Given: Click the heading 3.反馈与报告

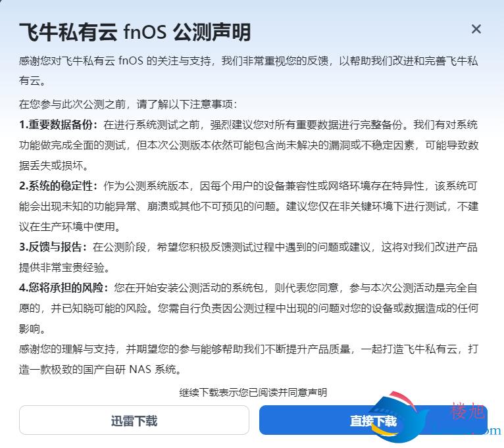Looking at the screenshot, I should point(53,247).
